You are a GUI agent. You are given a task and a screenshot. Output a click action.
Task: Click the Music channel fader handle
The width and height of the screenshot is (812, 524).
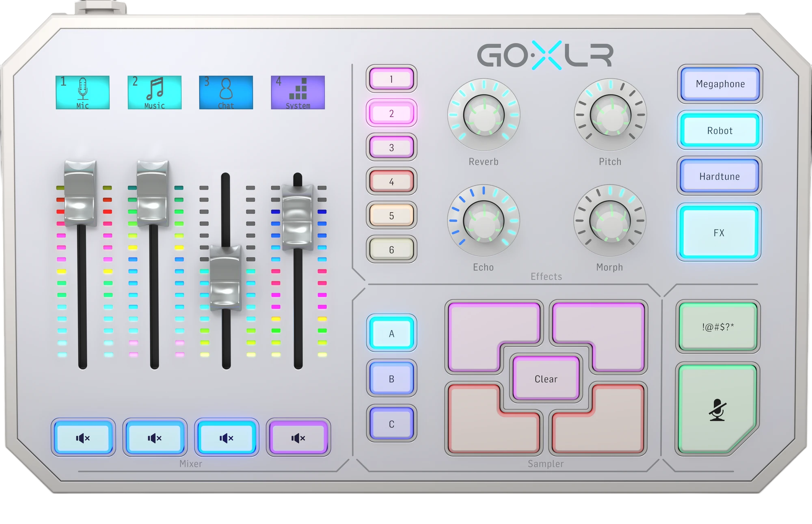(153, 193)
